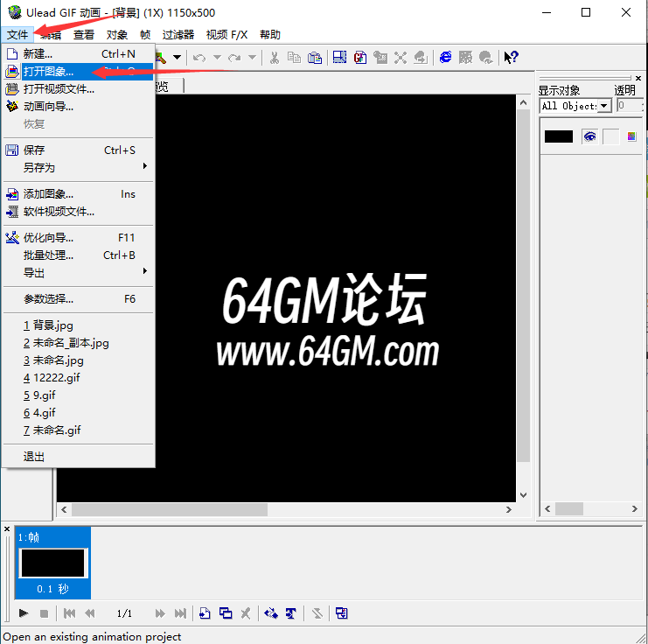
Task: Open the Optimization Wizard entry
Action: pyautogui.click(x=78, y=238)
